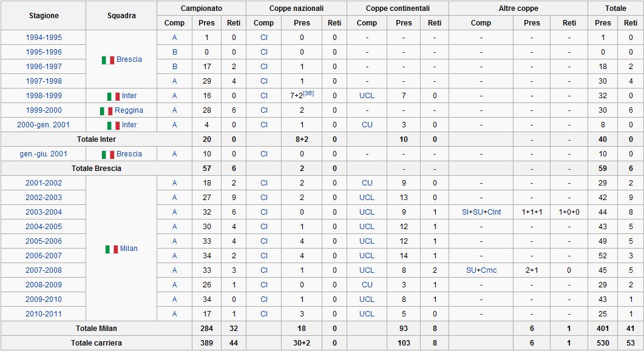Viewport: 644px width, 351px height.
Task: Open the 2010-2011 season link
Action: click(x=44, y=313)
